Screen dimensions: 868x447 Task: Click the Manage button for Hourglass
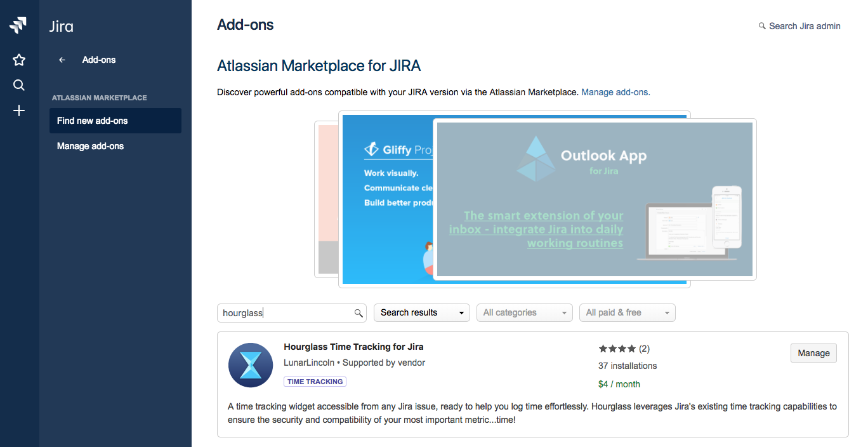pyautogui.click(x=814, y=353)
